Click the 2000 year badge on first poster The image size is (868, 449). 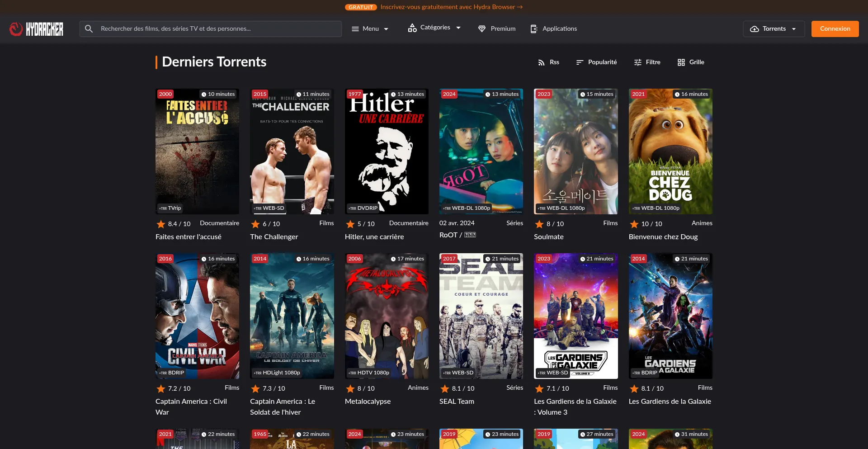point(165,94)
